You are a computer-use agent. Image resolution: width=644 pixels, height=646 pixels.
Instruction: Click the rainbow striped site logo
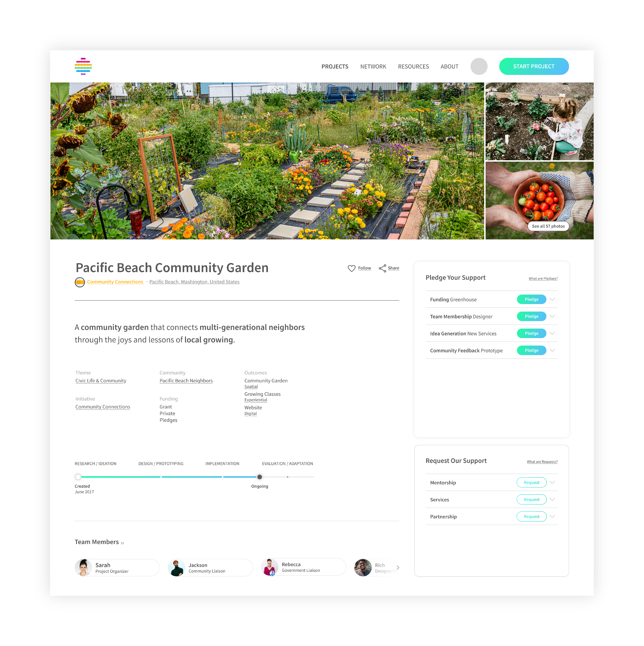[83, 66]
